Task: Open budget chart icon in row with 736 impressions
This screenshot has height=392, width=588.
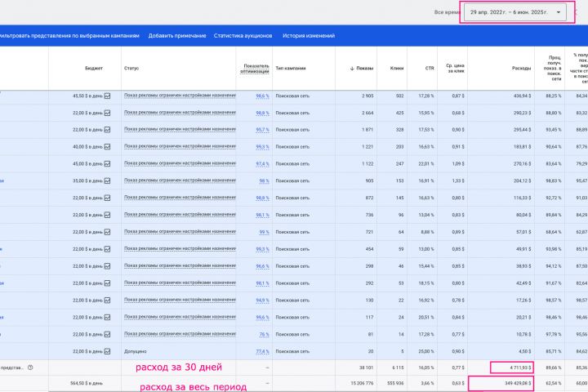Action: tap(107, 215)
